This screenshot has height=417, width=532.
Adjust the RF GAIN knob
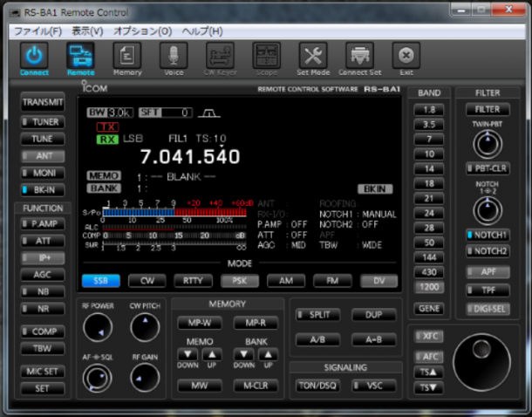[x=145, y=378]
